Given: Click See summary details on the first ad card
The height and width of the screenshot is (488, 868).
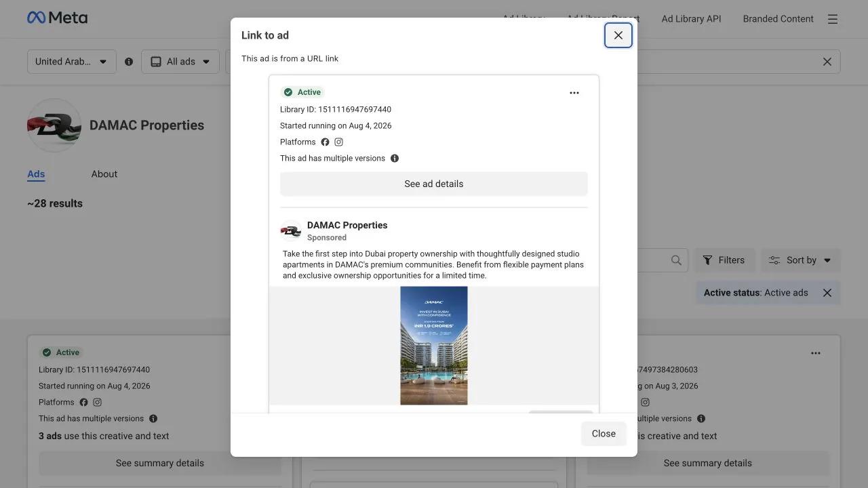Looking at the screenshot, I should pos(160,464).
